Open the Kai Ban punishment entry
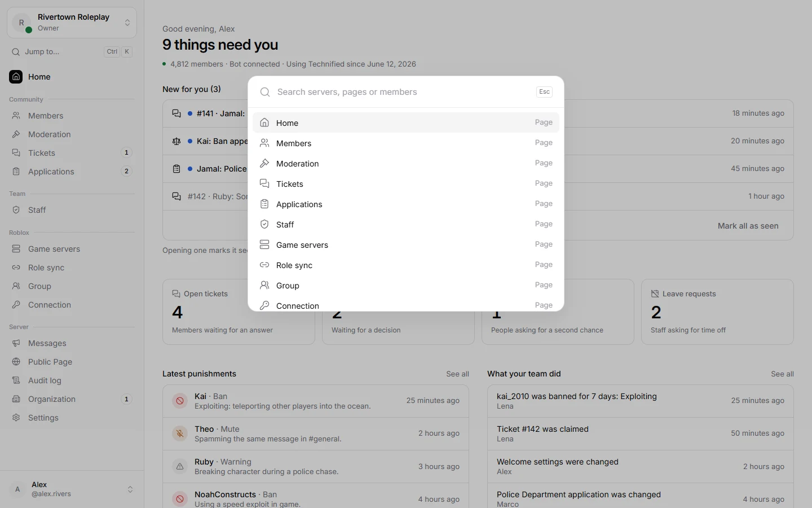 [x=316, y=401]
